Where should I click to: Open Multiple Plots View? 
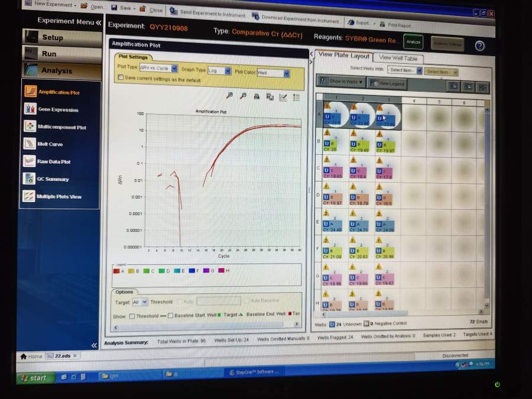pos(59,196)
